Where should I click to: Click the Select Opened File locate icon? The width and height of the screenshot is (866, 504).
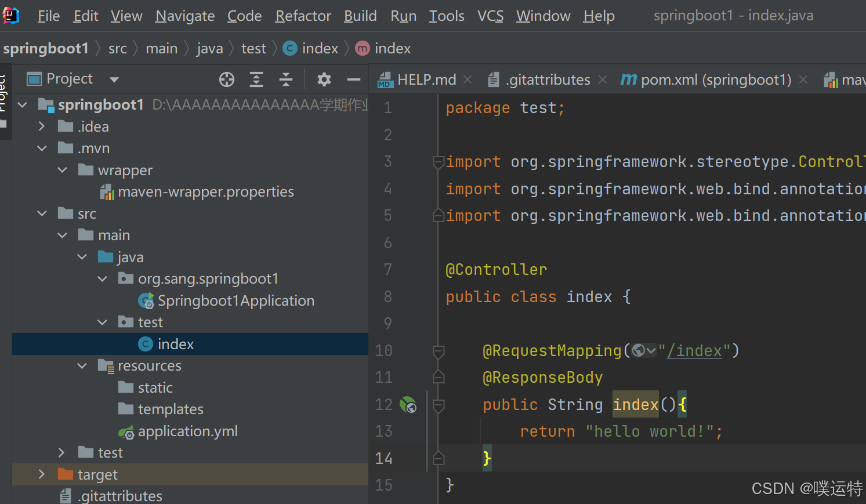point(227,79)
